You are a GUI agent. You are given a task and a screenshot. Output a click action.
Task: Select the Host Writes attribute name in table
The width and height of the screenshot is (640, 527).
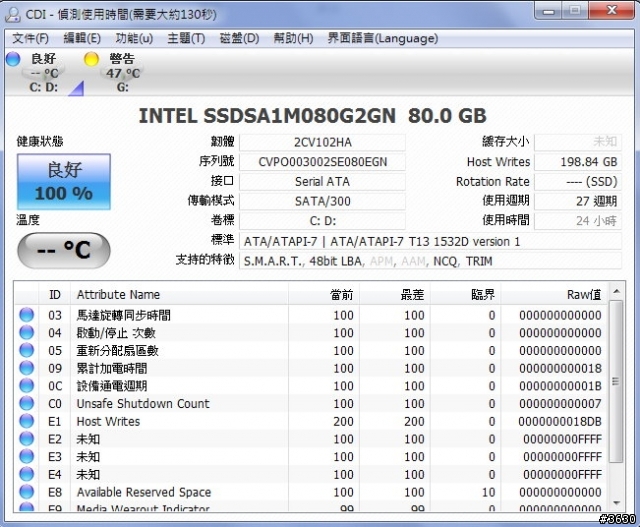108,421
